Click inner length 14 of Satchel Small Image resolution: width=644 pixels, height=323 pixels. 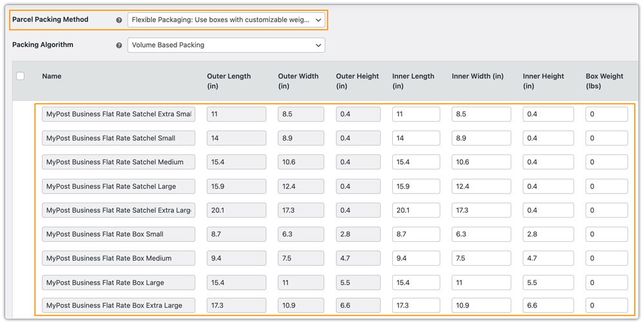point(416,138)
